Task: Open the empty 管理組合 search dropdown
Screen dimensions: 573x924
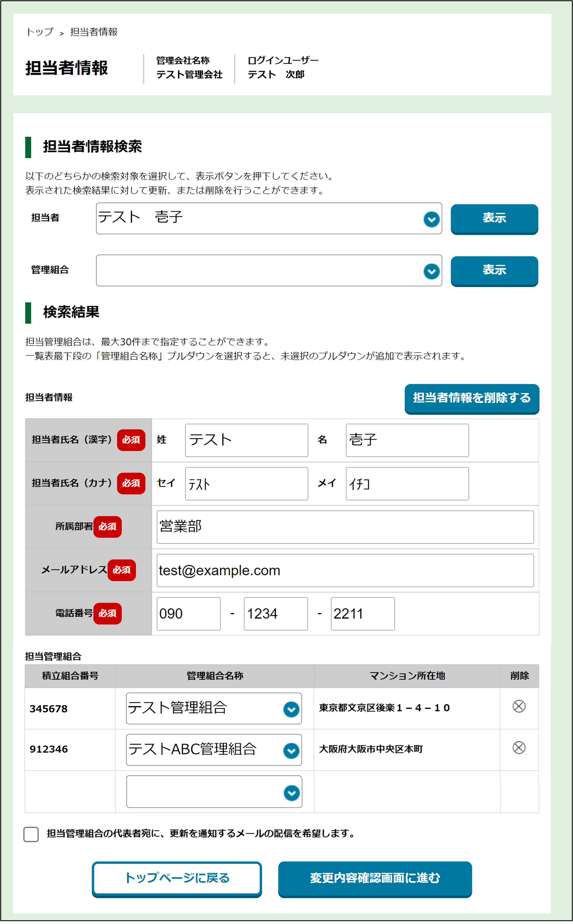Action: tap(269, 270)
